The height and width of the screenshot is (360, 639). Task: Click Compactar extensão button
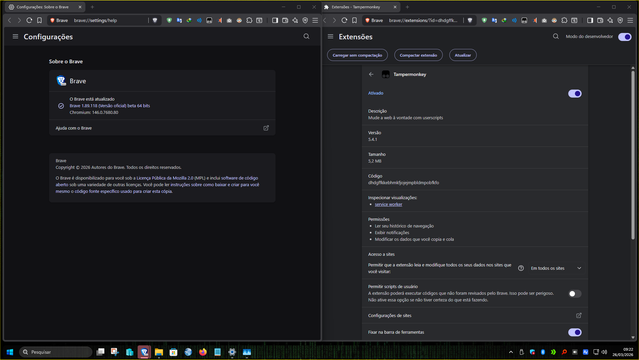tap(418, 55)
